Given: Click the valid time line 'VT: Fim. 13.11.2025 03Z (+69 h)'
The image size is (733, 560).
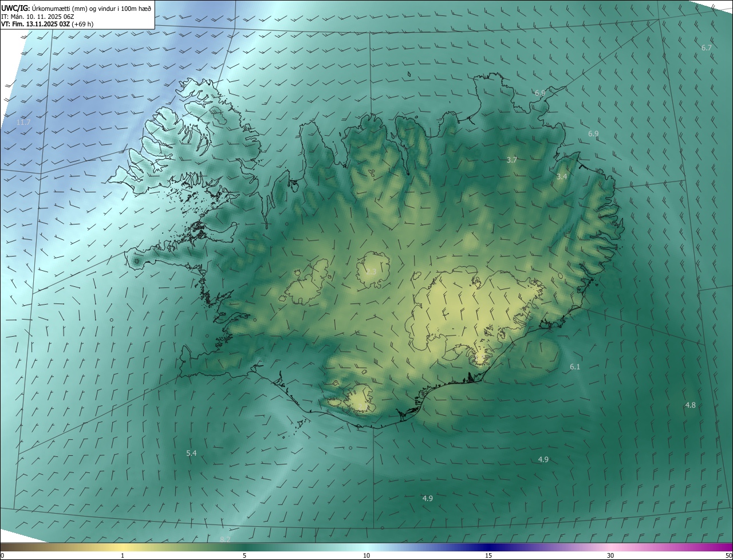Looking at the screenshot, I should click(x=47, y=24).
